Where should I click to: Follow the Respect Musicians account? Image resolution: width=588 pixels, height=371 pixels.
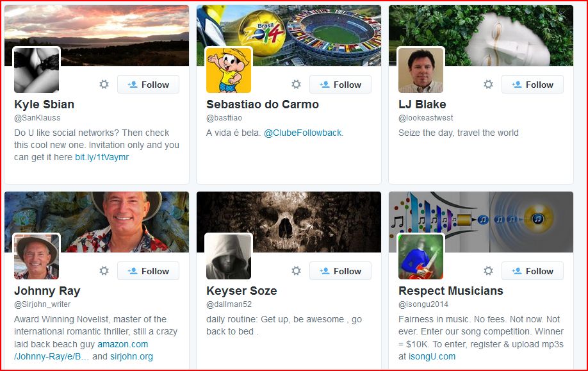coord(532,271)
